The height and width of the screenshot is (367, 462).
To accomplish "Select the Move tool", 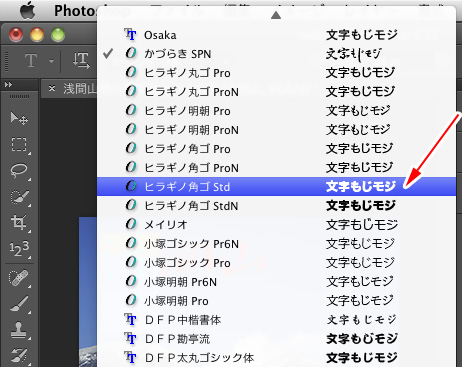I will pos(19,118).
